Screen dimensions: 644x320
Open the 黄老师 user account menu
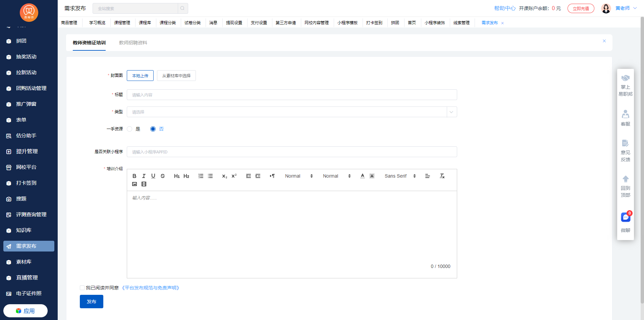tap(623, 8)
